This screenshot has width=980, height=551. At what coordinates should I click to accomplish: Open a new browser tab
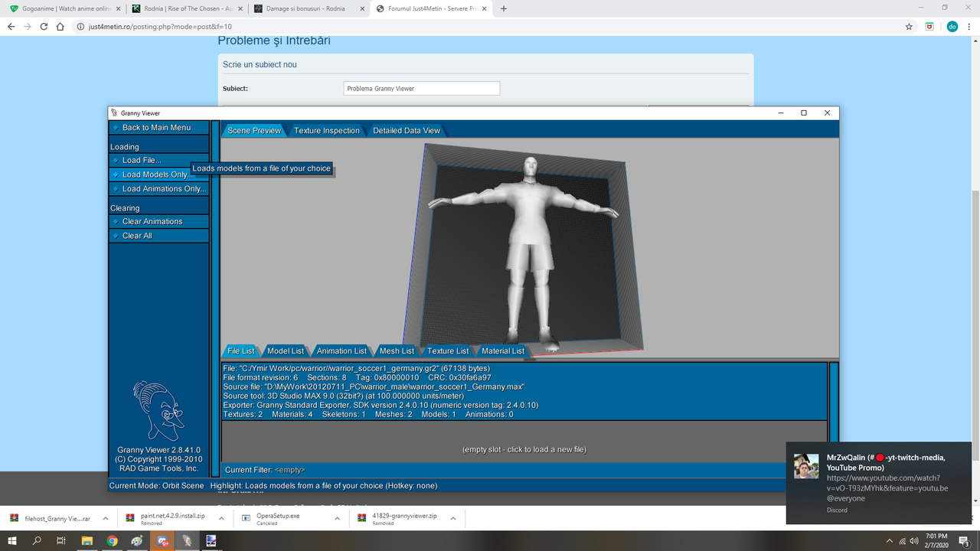(504, 9)
